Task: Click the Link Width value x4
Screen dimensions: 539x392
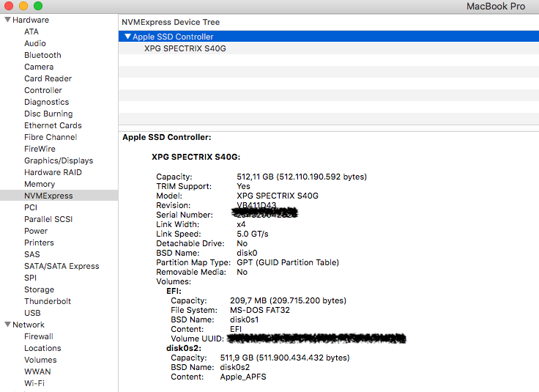Action: click(241, 224)
